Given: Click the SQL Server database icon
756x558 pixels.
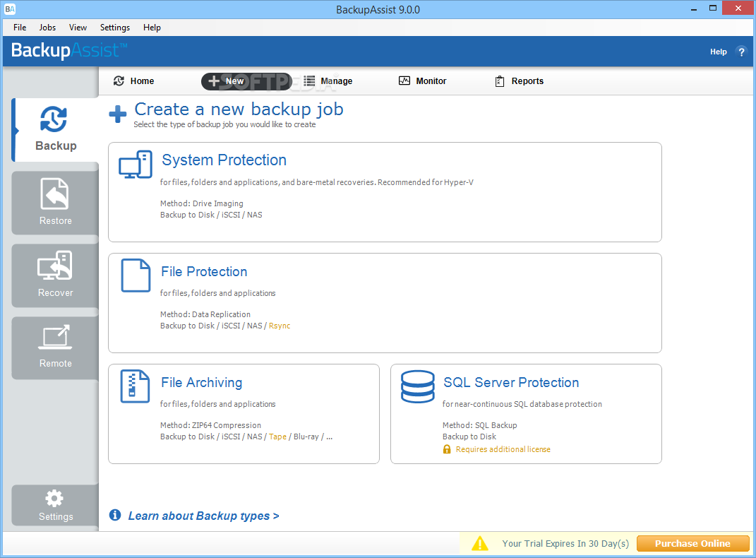Looking at the screenshot, I should (418, 386).
